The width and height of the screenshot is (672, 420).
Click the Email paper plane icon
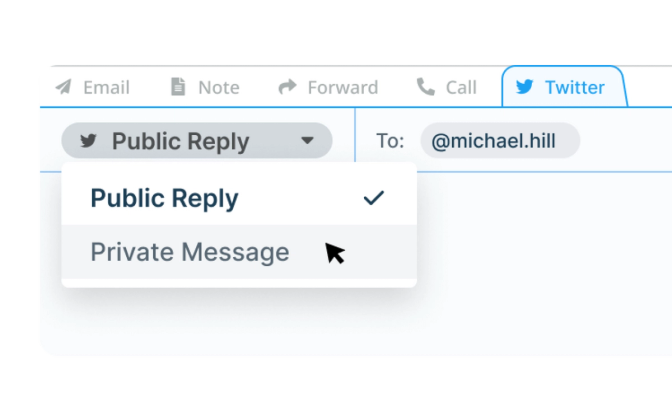point(63,87)
